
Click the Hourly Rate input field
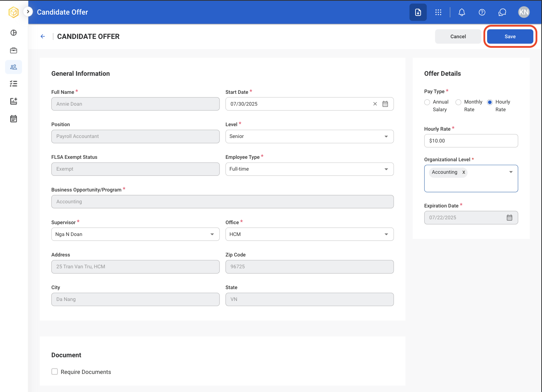(471, 141)
